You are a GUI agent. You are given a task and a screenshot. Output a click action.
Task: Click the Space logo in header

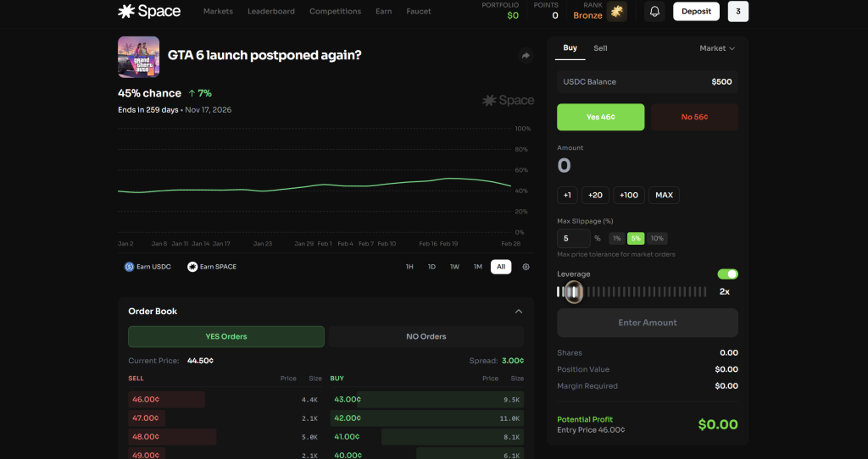pos(149,12)
